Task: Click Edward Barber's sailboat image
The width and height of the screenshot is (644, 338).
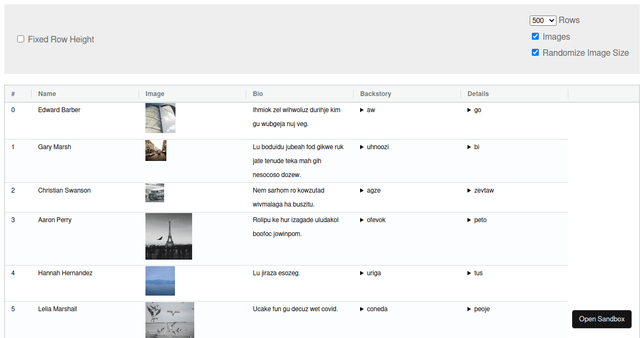Action: pyautogui.click(x=160, y=118)
